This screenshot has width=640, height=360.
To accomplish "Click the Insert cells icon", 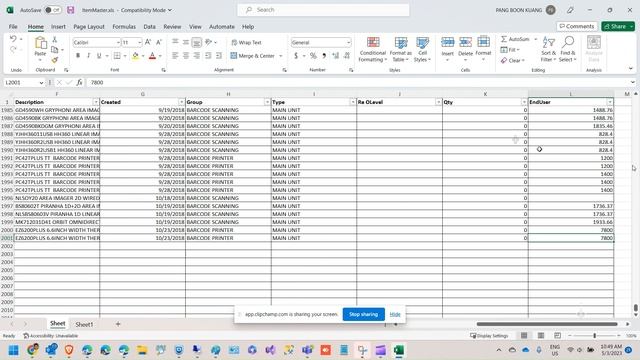I will [x=447, y=42].
